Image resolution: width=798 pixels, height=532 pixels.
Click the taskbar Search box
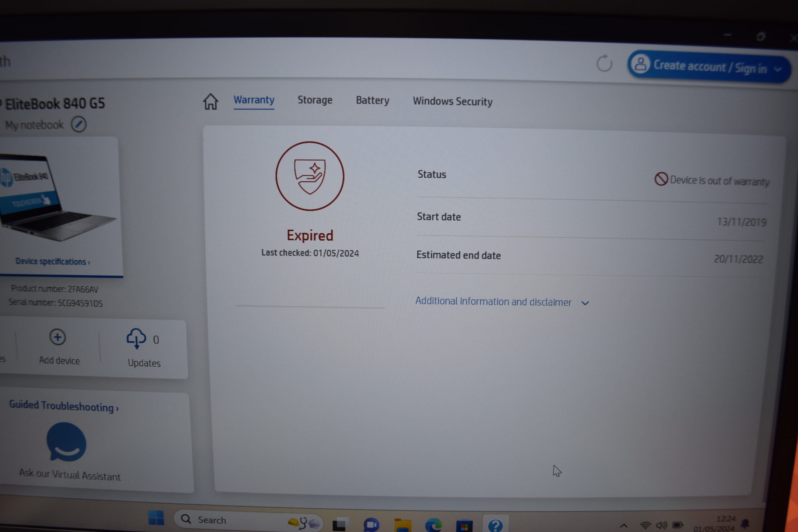pos(248,520)
